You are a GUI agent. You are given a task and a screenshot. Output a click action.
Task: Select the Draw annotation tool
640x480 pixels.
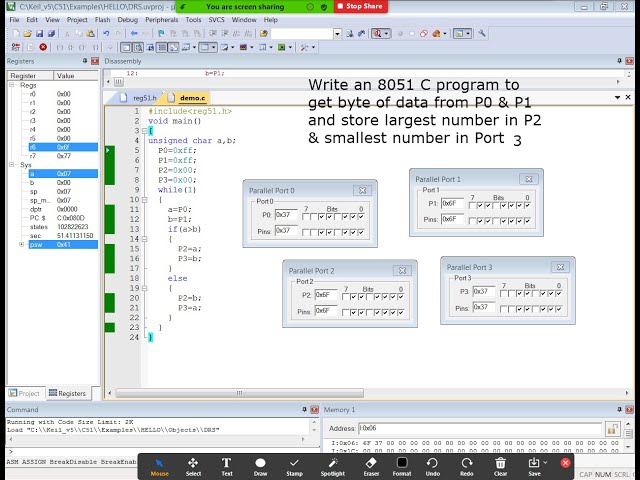260,464
